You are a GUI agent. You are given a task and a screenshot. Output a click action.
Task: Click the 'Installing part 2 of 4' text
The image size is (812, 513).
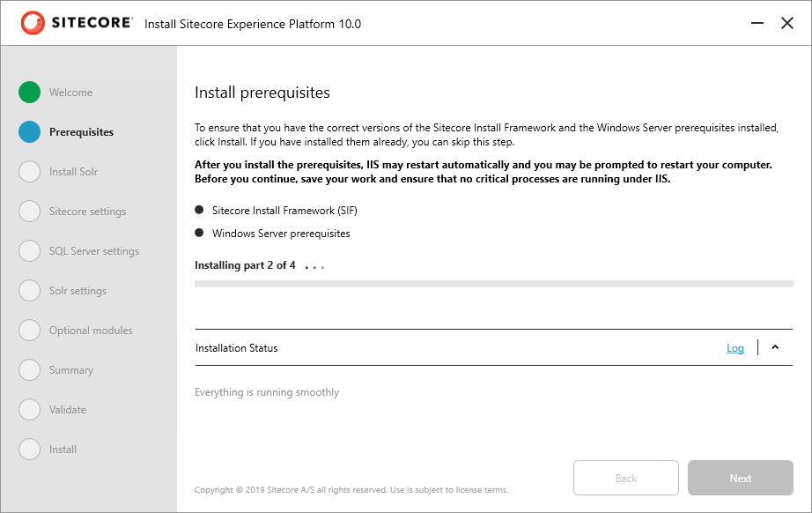coord(245,265)
